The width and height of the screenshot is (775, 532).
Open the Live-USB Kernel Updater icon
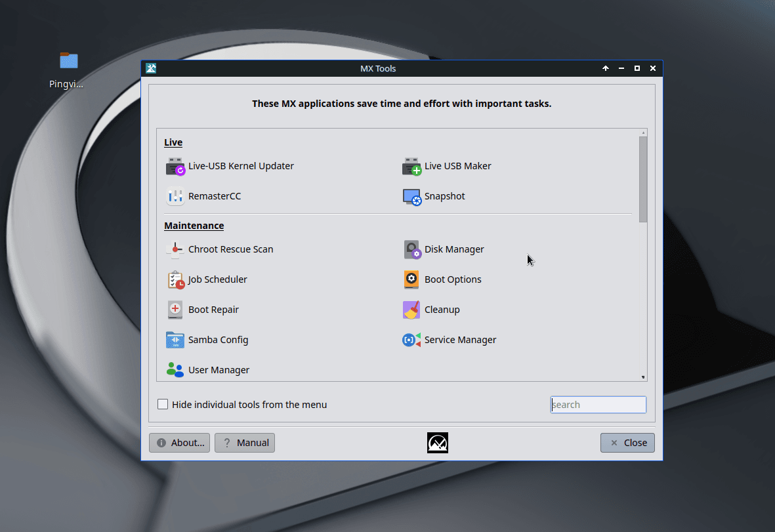pos(175,167)
